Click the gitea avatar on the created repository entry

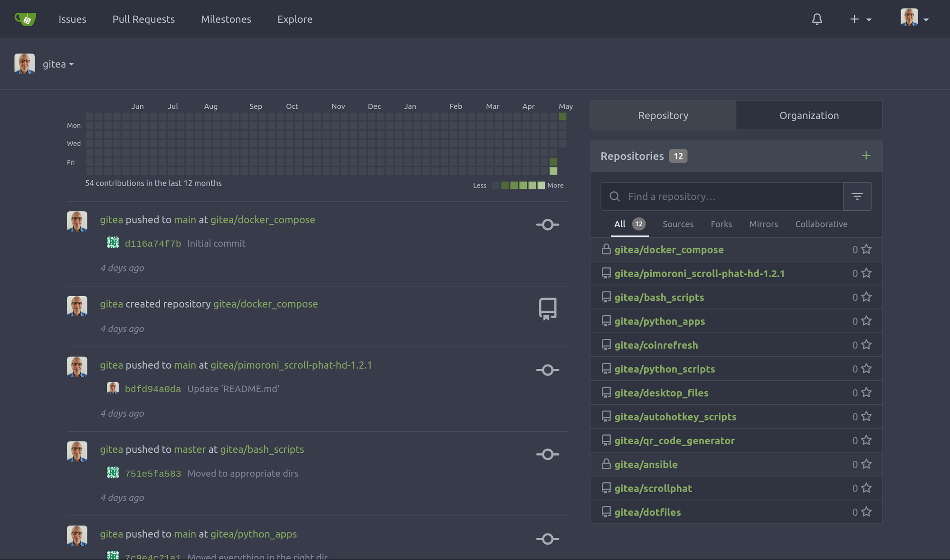tap(77, 306)
